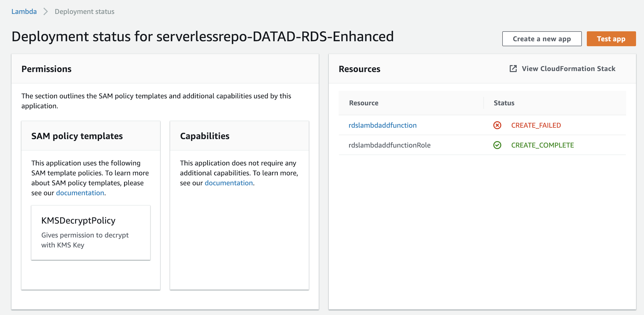Click the Resource column header
644x315 pixels.
click(364, 103)
